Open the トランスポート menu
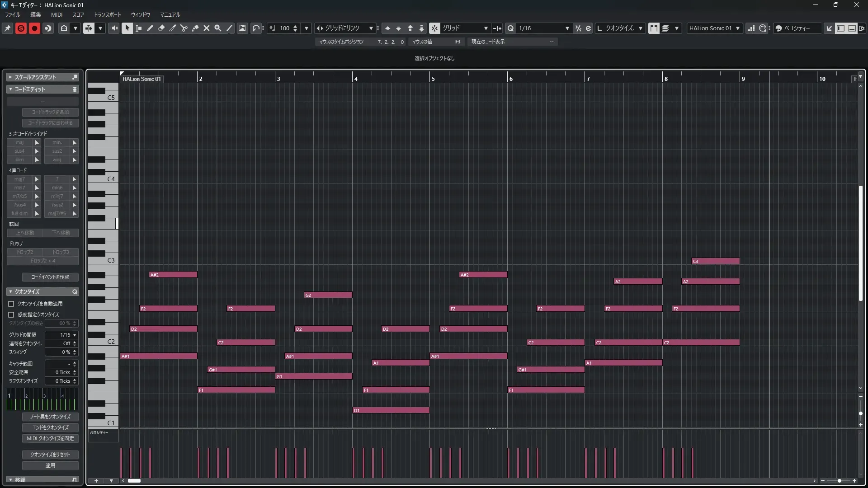The image size is (868, 488). point(107,14)
